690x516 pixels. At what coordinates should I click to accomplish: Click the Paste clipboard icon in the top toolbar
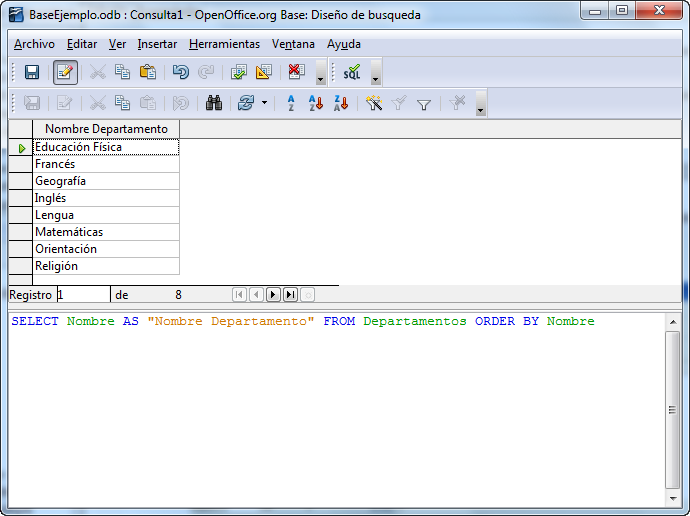coord(148,72)
